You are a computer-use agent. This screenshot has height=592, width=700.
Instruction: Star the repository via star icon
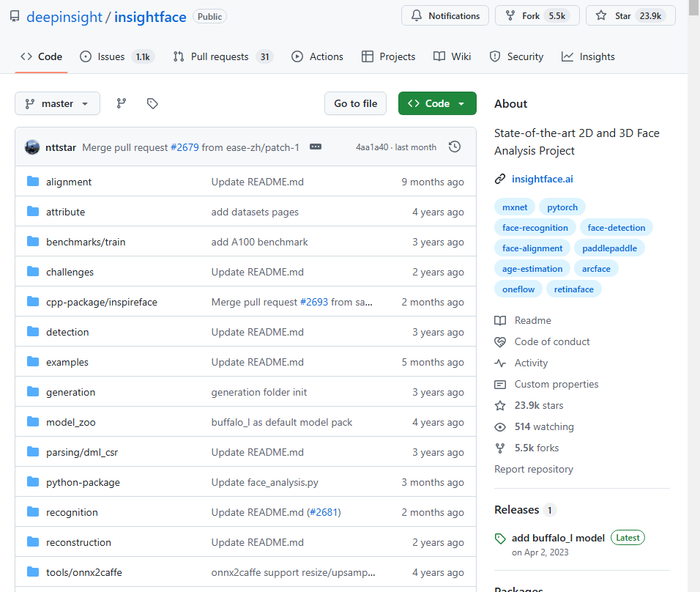point(601,15)
